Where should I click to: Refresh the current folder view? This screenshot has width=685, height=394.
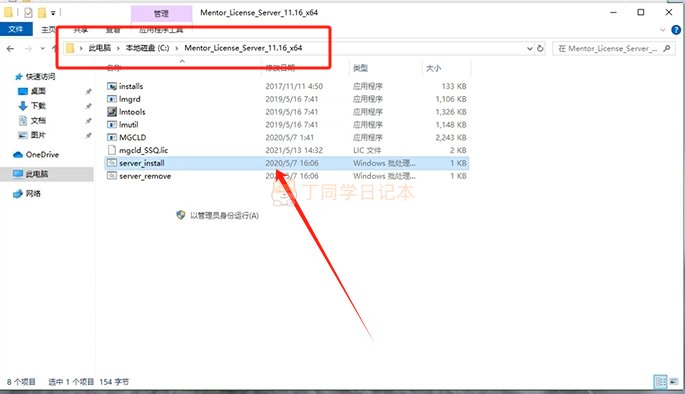pos(540,48)
